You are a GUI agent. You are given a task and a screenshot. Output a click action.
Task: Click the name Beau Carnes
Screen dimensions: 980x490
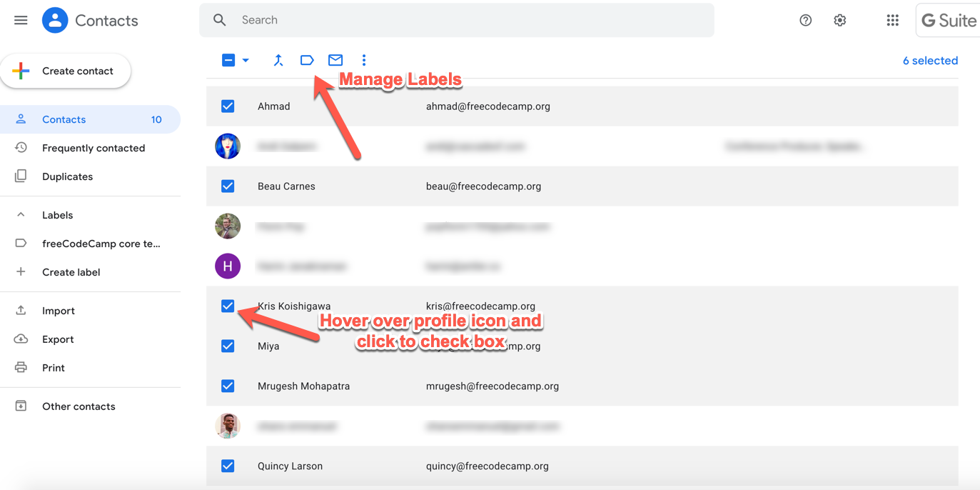(x=286, y=186)
